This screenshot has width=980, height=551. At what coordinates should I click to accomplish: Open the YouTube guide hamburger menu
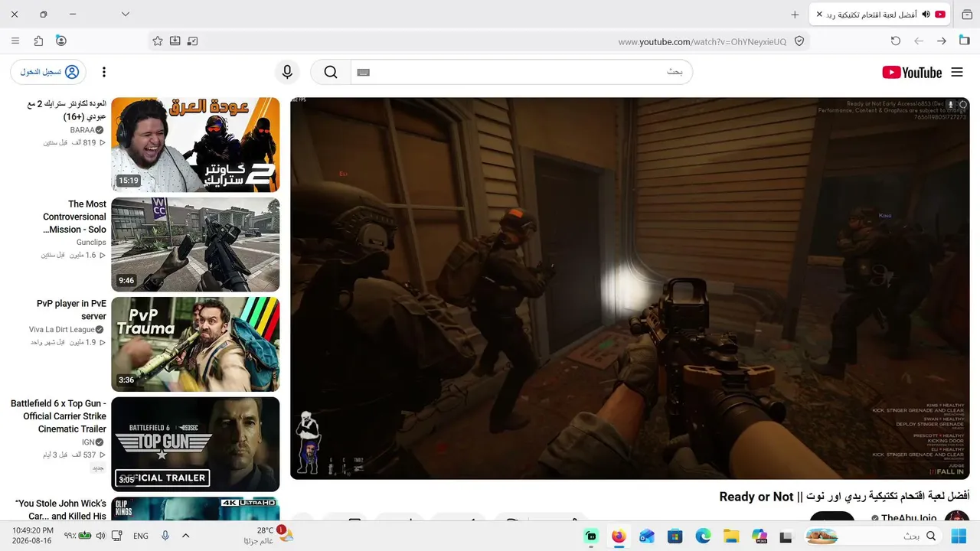coord(957,72)
